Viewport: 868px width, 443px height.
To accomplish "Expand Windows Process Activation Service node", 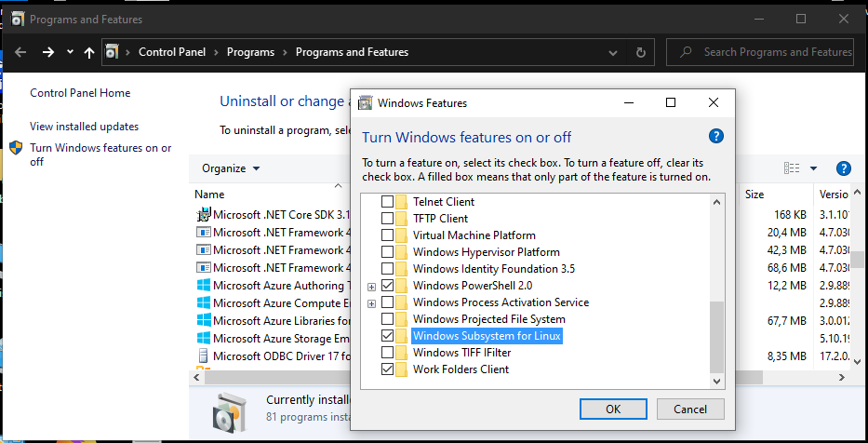I will point(371,303).
